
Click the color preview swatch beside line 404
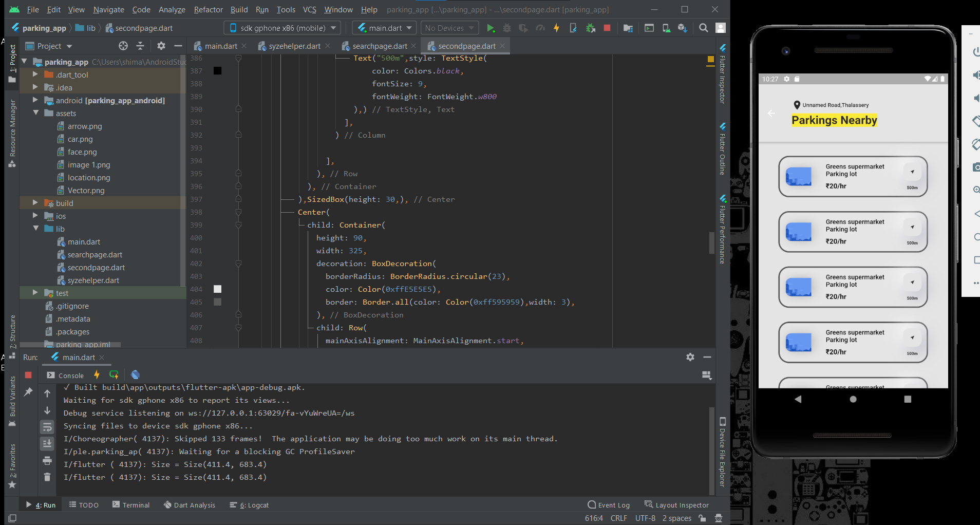[218, 289]
